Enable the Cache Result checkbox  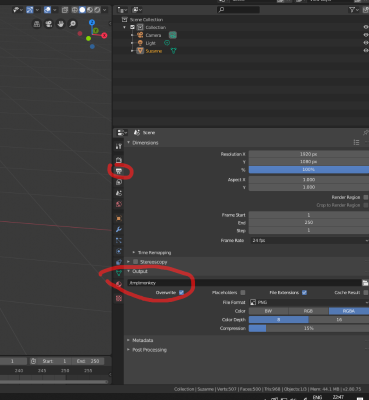tap(366, 292)
